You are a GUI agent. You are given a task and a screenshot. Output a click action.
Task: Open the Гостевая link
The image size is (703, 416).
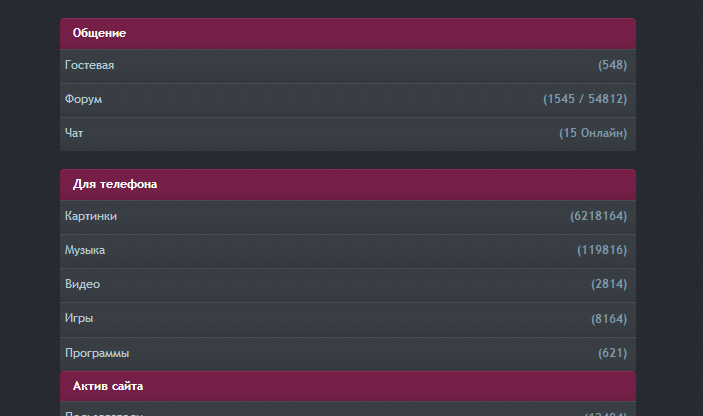click(90, 66)
